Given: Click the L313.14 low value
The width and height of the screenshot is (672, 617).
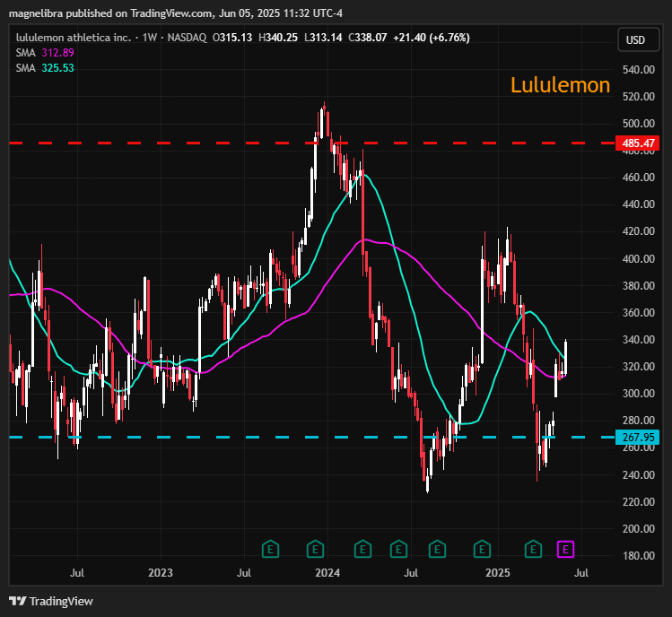Looking at the screenshot, I should (323, 38).
